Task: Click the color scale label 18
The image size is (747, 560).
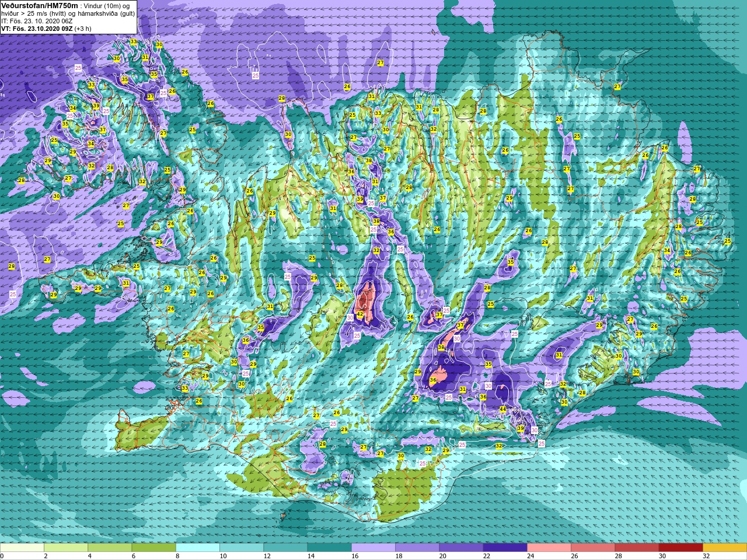Action: click(x=399, y=556)
